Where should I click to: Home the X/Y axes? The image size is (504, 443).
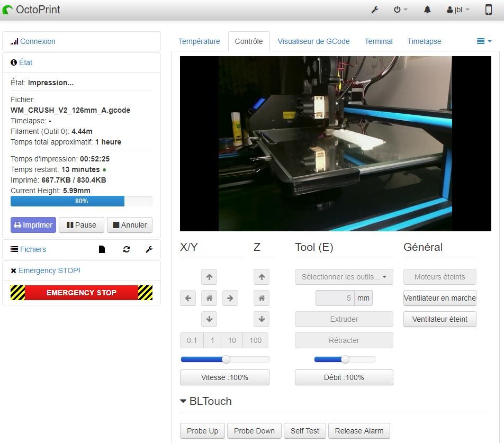pyautogui.click(x=209, y=298)
